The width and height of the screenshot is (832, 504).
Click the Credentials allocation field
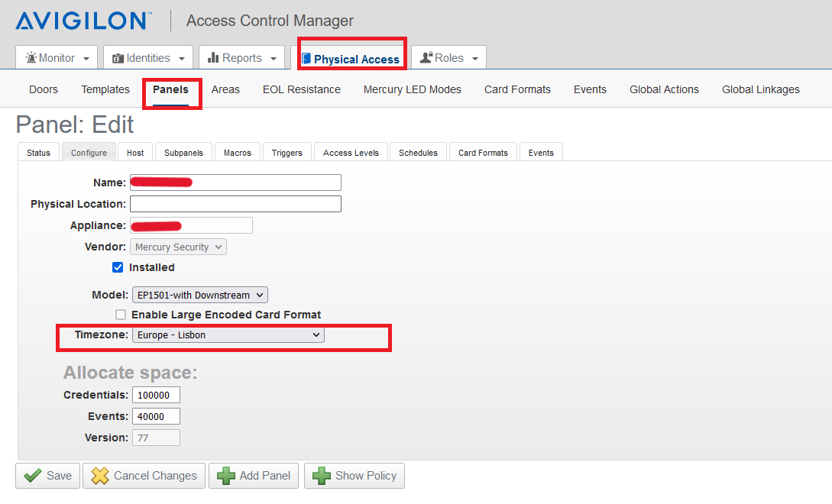pyautogui.click(x=156, y=395)
